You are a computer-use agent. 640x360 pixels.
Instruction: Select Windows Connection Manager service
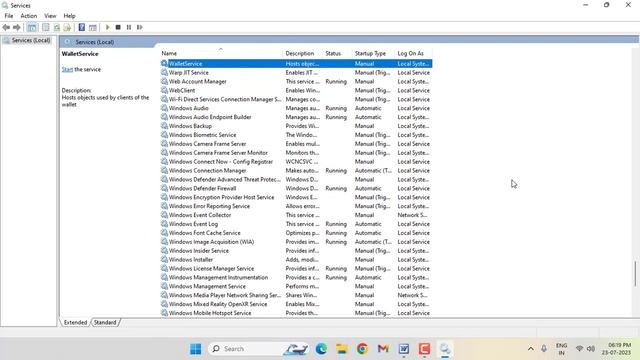coord(296,171)
